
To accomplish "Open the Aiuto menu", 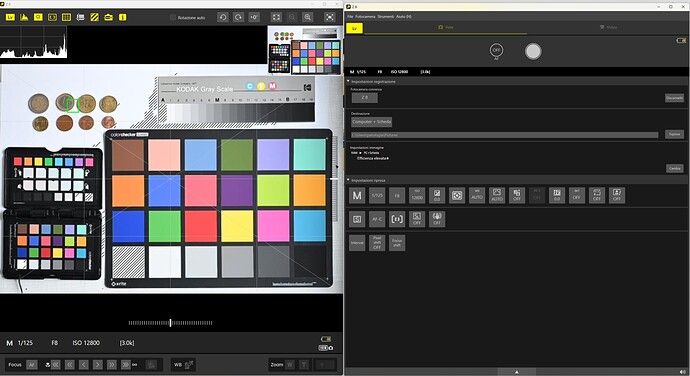I will point(404,17).
